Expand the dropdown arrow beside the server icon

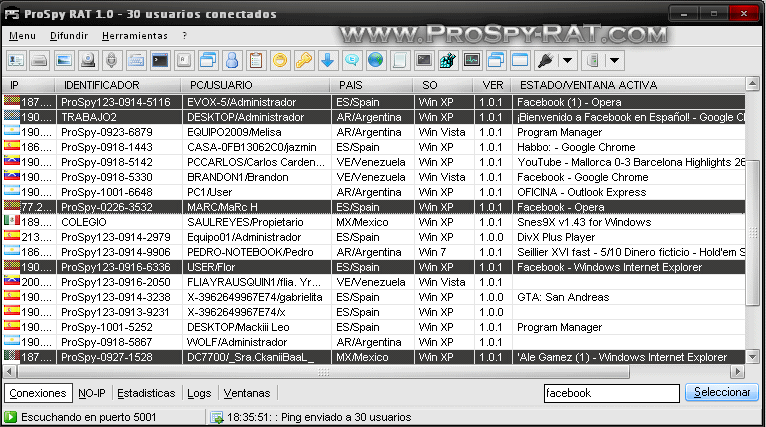point(615,61)
